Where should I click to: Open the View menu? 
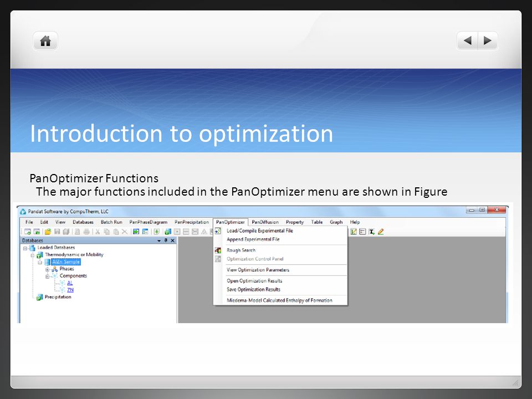click(x=60, y=222)
